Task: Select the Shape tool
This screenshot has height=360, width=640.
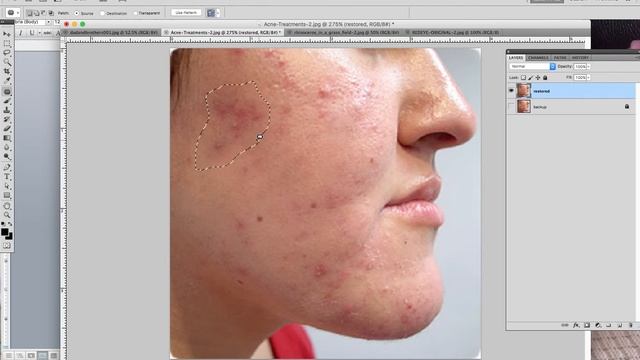Action: [7, 196]
